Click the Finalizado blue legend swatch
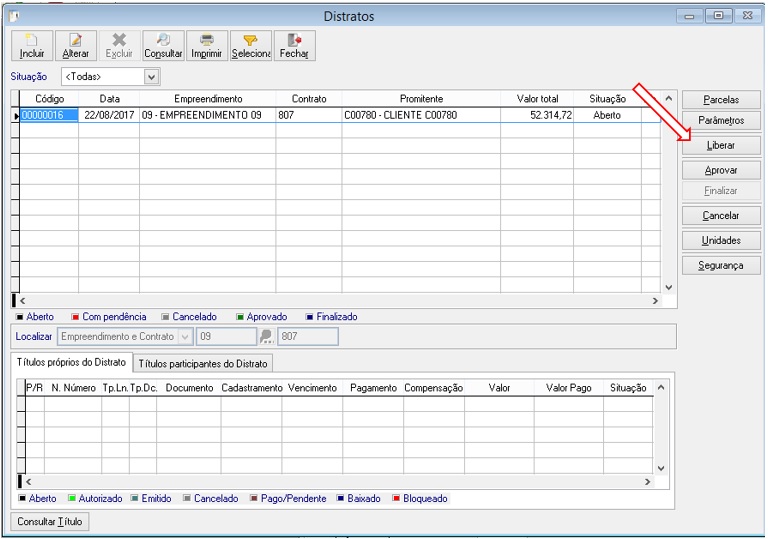This screenshot has height=539, width=768. (310, 317)
